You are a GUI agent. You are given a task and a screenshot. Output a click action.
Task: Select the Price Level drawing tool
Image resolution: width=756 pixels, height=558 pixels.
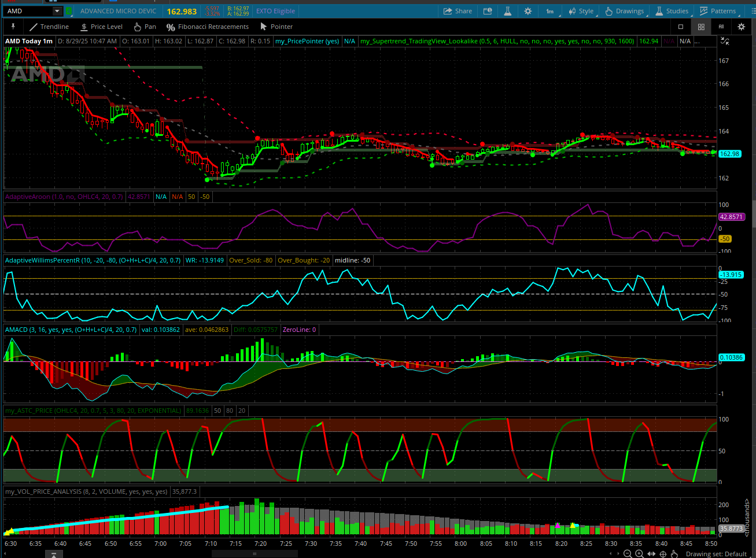(x=101, y=27)
